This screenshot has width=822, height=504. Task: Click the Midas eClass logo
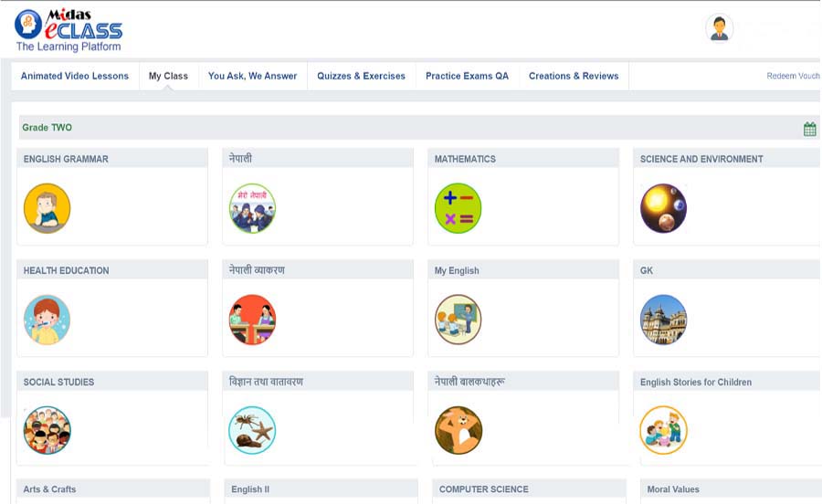[68, 30]
